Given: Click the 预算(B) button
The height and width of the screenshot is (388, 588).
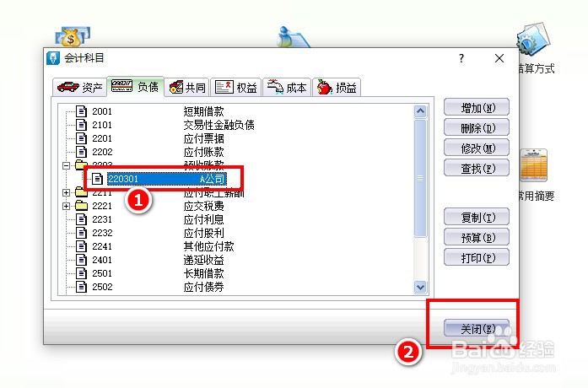Looking at the screenshot, I should click(x=477, y=238).
